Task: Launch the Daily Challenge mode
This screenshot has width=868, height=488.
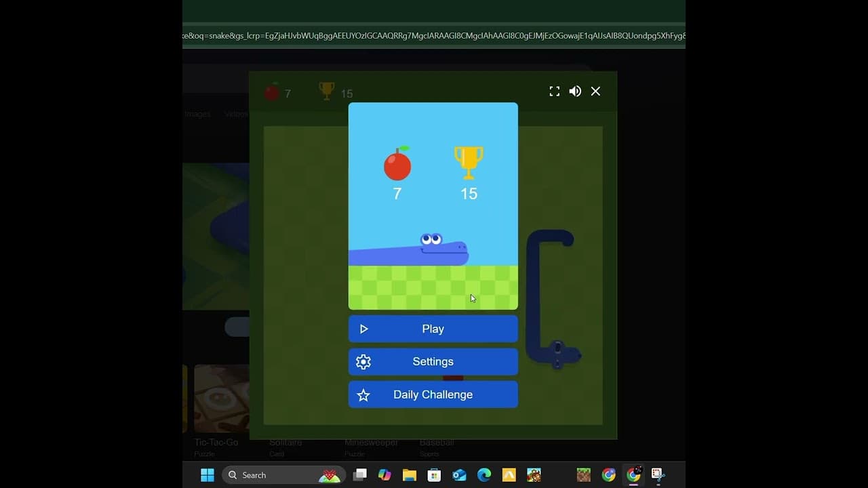Action: pos(433,394)
